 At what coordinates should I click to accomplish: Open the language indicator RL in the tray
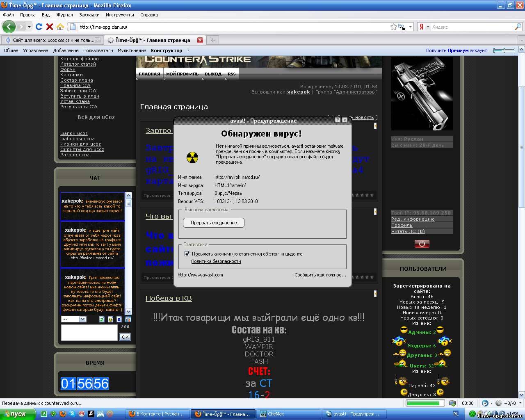456,414
